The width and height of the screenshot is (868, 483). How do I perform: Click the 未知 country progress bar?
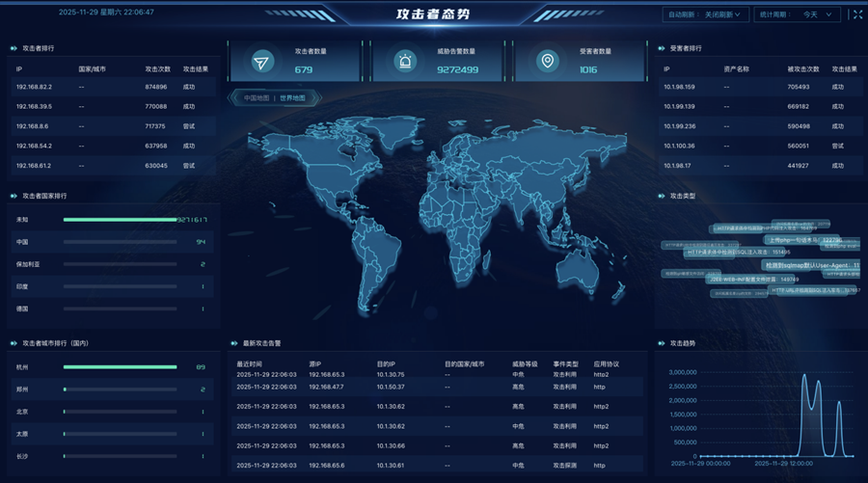[x=121, y=220]
